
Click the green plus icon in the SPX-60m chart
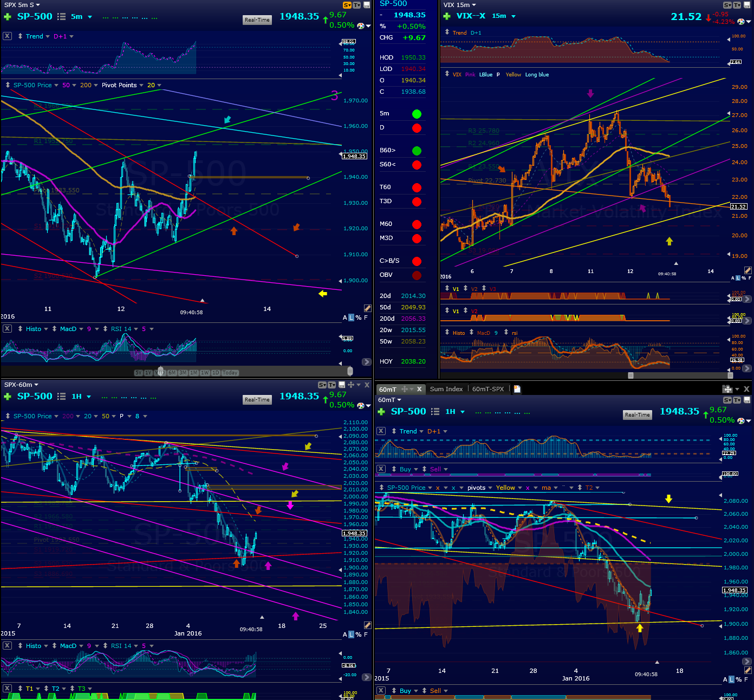coord(8,397)
